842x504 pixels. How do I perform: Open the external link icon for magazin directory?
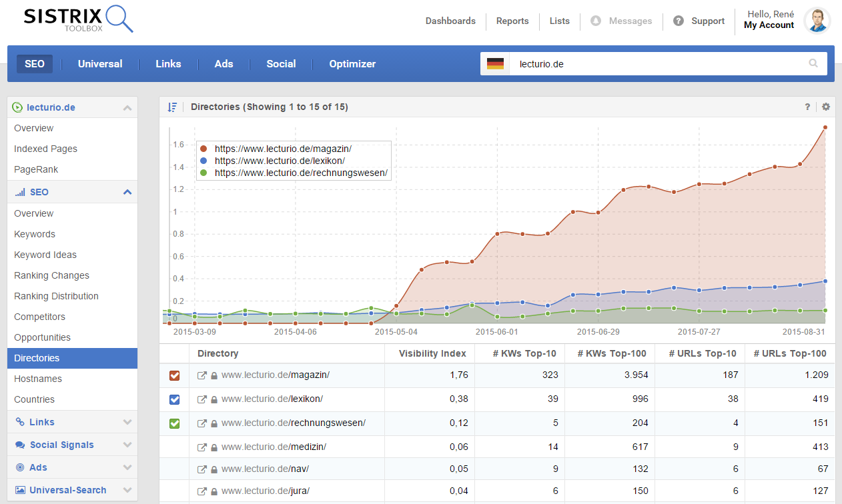(x=202, y=375)
